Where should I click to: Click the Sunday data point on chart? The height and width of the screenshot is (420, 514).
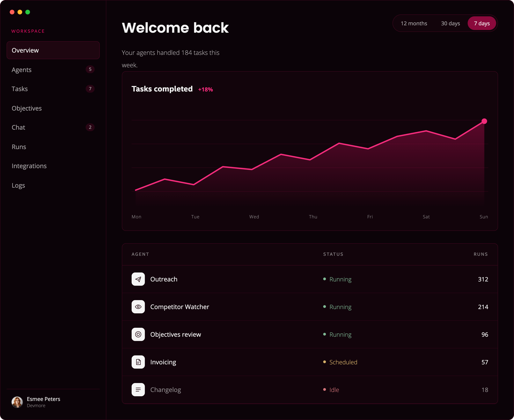[x=484, y=121]
